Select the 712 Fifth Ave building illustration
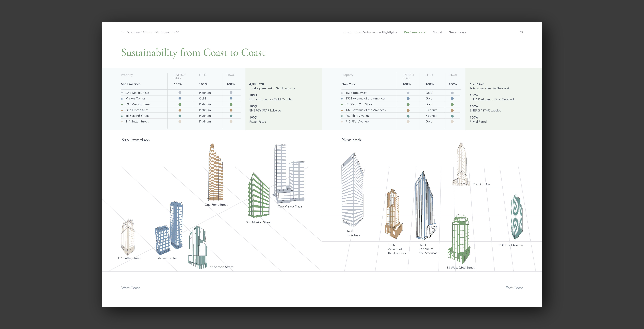The width and height of the screenshot is (644, 329). [x=461, y=164]
